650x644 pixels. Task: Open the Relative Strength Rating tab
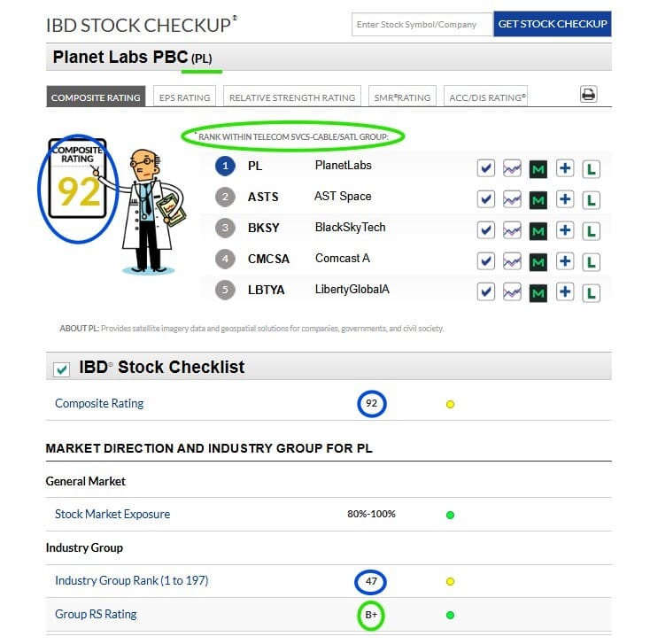(x=292, y=97)
